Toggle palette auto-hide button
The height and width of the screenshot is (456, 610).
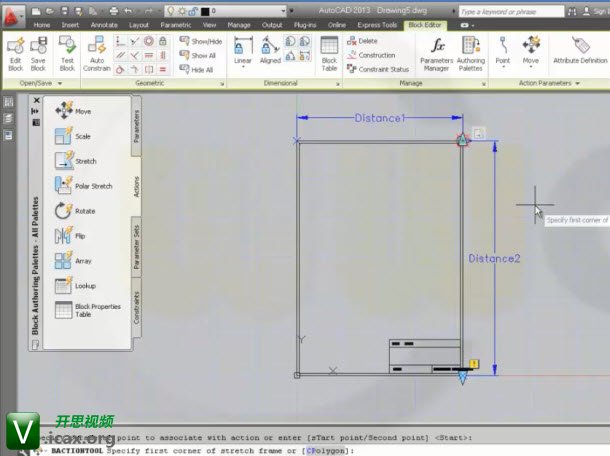tap(35, 111)
